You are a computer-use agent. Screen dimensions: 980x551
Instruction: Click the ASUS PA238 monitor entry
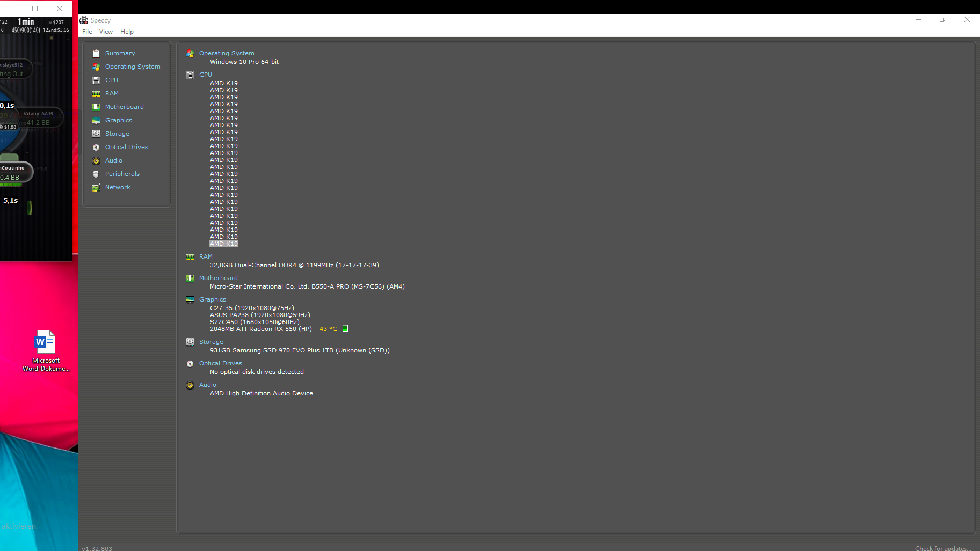click(x=260, y=315)
